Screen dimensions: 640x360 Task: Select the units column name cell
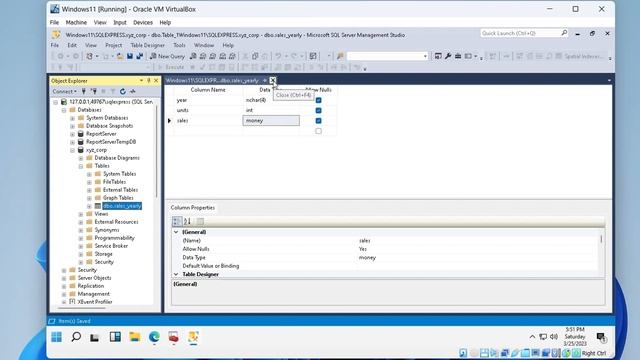208,110
